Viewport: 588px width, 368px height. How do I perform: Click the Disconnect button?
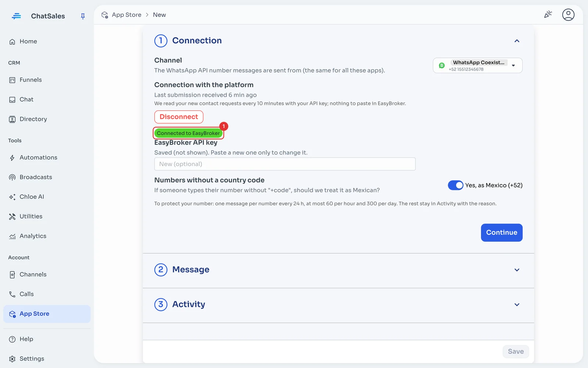click(179, 117)
